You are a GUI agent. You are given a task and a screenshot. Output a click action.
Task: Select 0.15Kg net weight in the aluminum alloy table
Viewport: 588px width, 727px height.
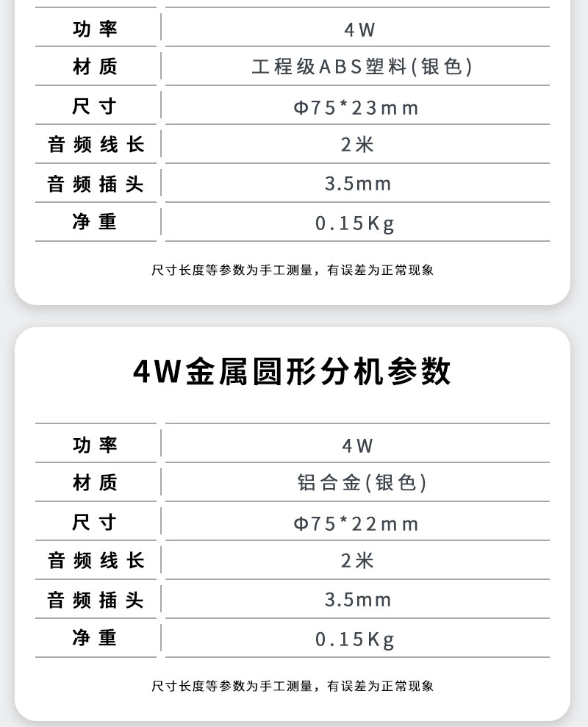coord(356,639)
